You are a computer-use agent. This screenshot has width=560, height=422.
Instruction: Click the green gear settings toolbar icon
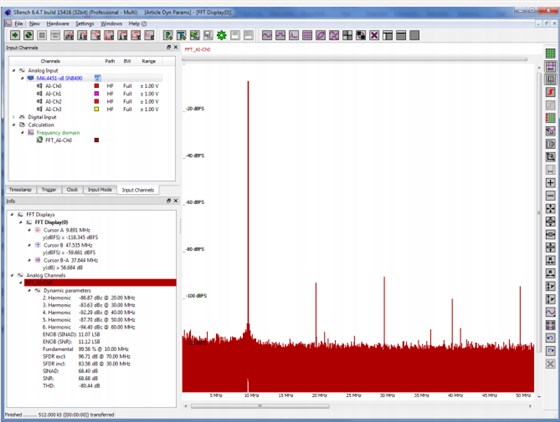point(222,35)
